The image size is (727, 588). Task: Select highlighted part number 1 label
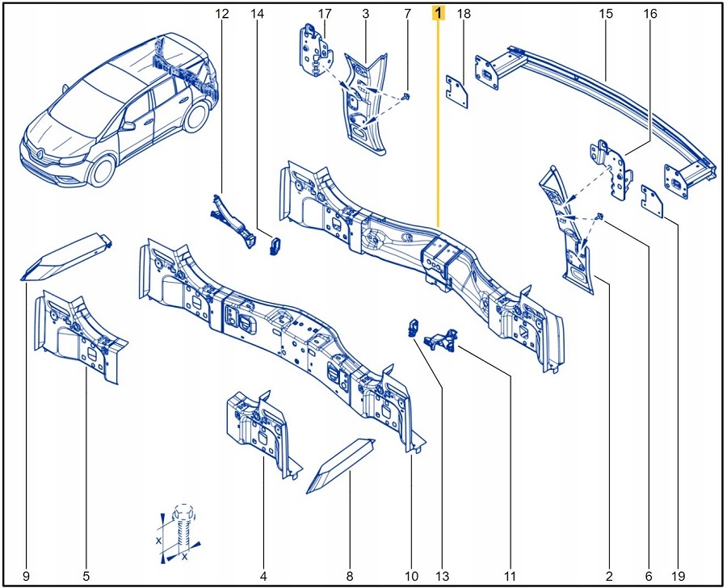(x=438, y=13)
